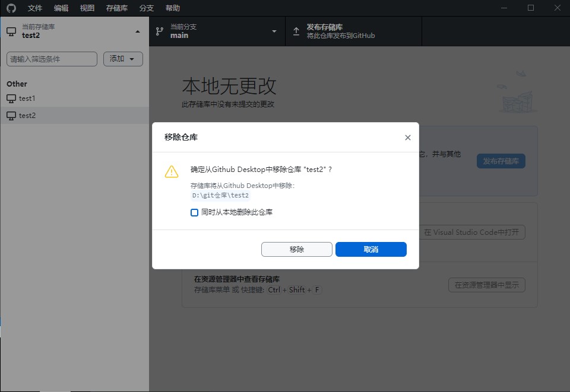The image size is (570, 392).
Task: Open the 存储库 menu
Action: (x=116, y=8)
